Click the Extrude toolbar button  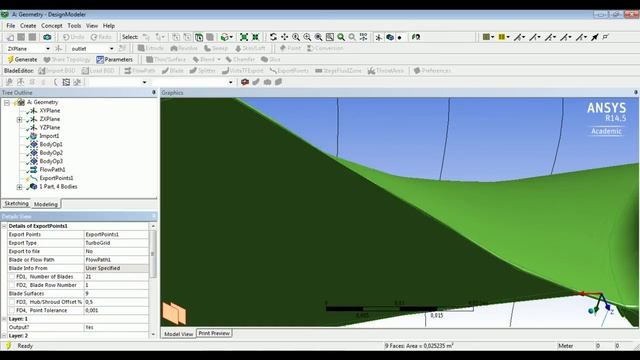point(151,48)
